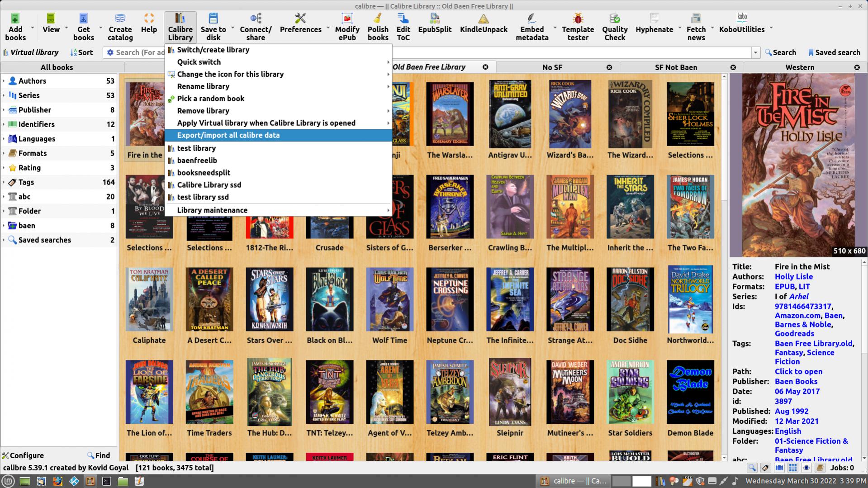The width and height of the screenshot is (868, 488).
Task: Expand the Authors category
Action: 4,81
